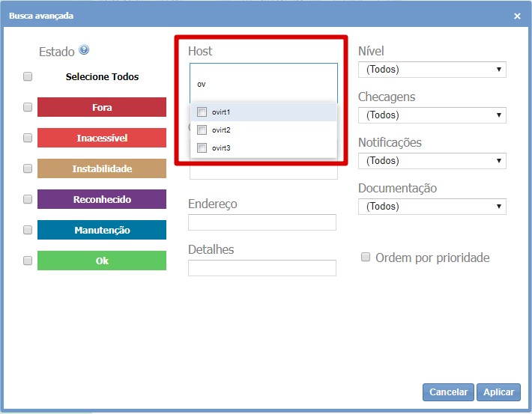Tick the Instabilidade checkbox

(x=28, y=168)
